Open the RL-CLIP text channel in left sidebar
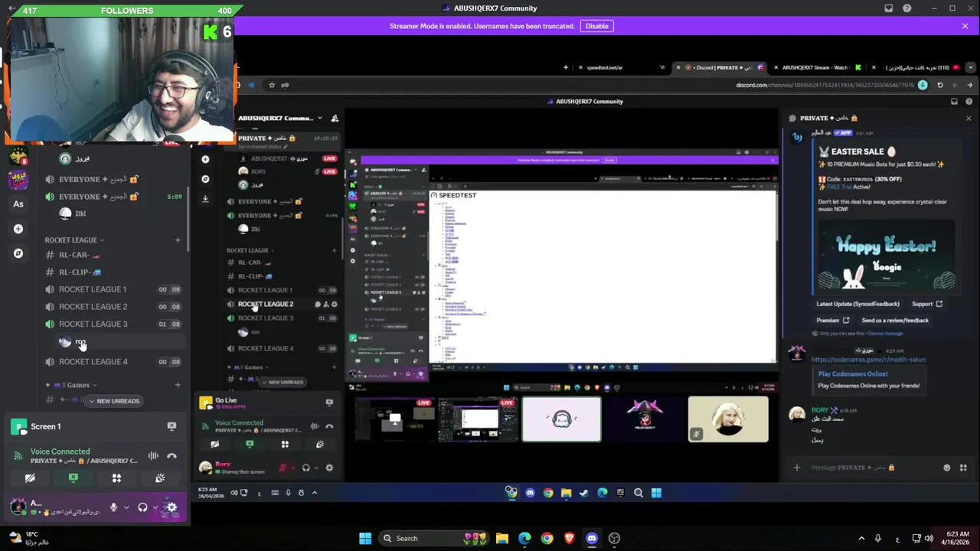Image resolution: width=980 pixels, height=551 pixels. pos(113,272)
